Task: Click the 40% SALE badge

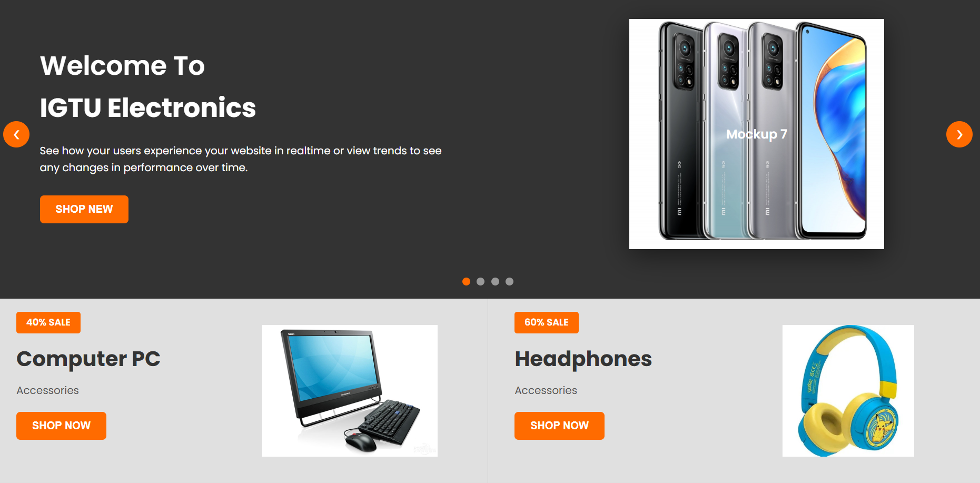Action: tap(48, 322)
